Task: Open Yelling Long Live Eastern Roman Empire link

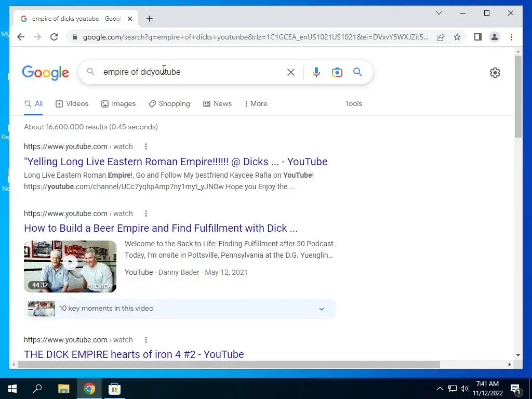Action: 176,162
